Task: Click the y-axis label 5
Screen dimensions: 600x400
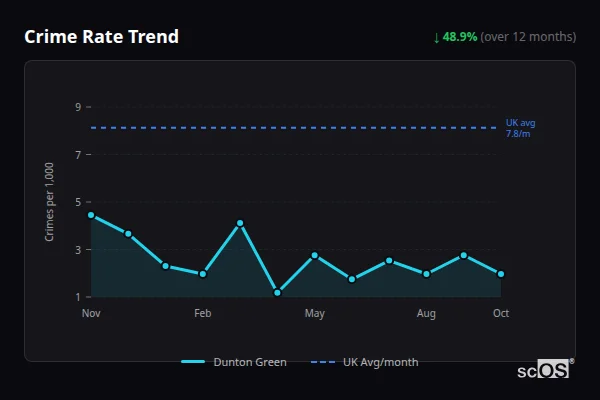Action: [78, 202]
